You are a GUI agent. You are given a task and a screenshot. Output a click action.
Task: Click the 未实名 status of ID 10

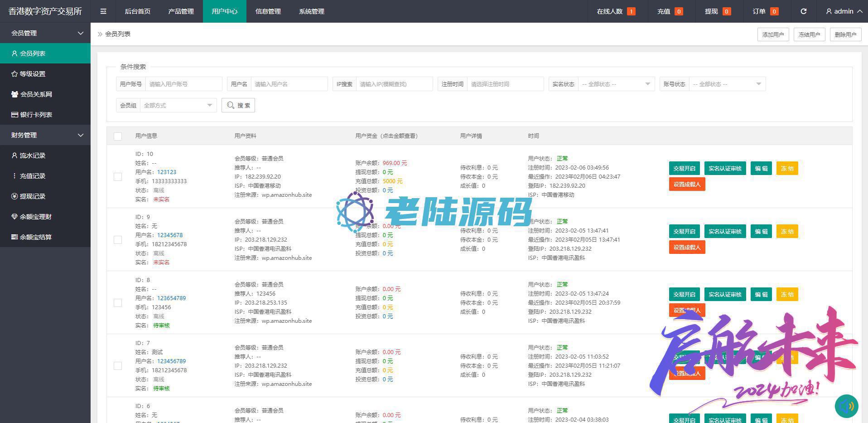pyautogui.click(x=161, y=199)
